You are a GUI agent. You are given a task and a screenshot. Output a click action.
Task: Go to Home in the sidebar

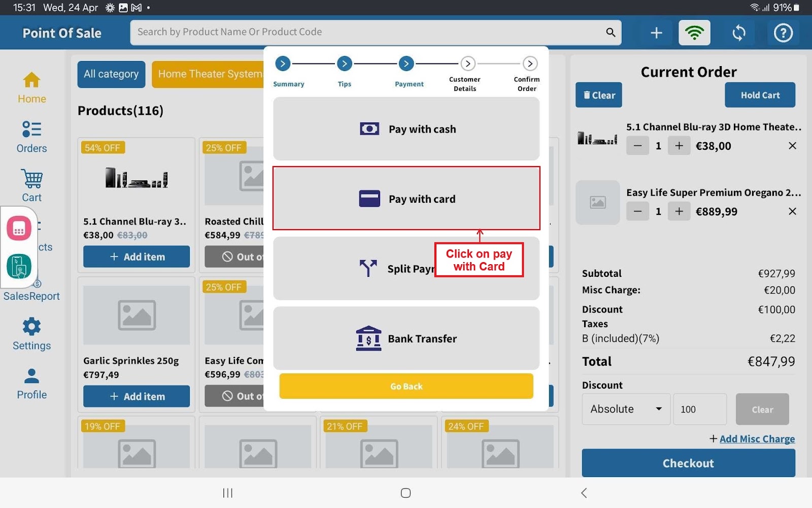[31, 87]
